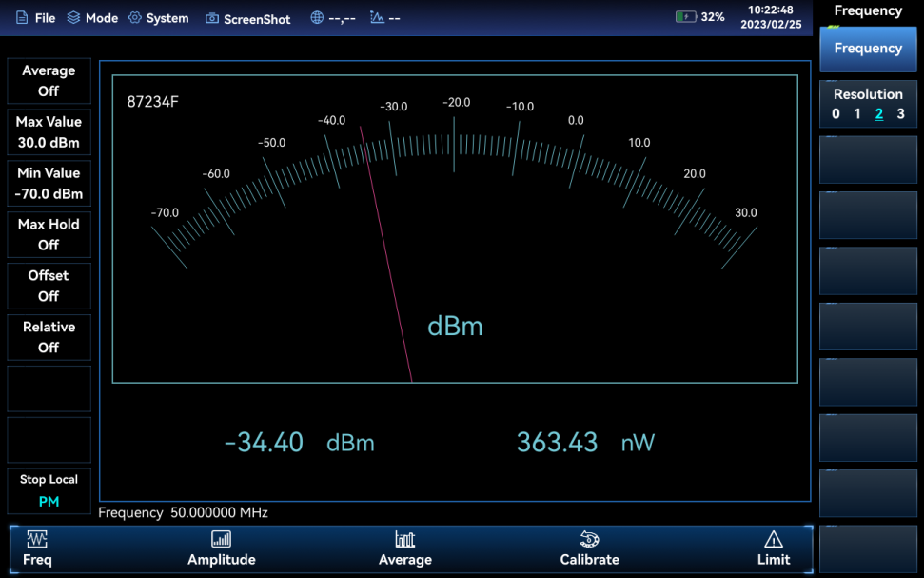Click the globe network status icon
The width and height of the screenshot is (924, 578).
click(x=317, y=18)
